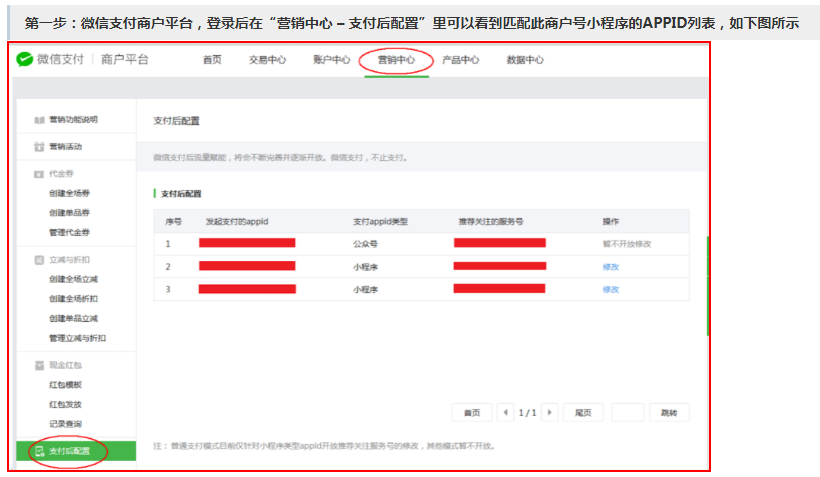The height and width of the screenshot is (477, 820).
Task: Click 修改 link in row 3
Action: point(610,290)
